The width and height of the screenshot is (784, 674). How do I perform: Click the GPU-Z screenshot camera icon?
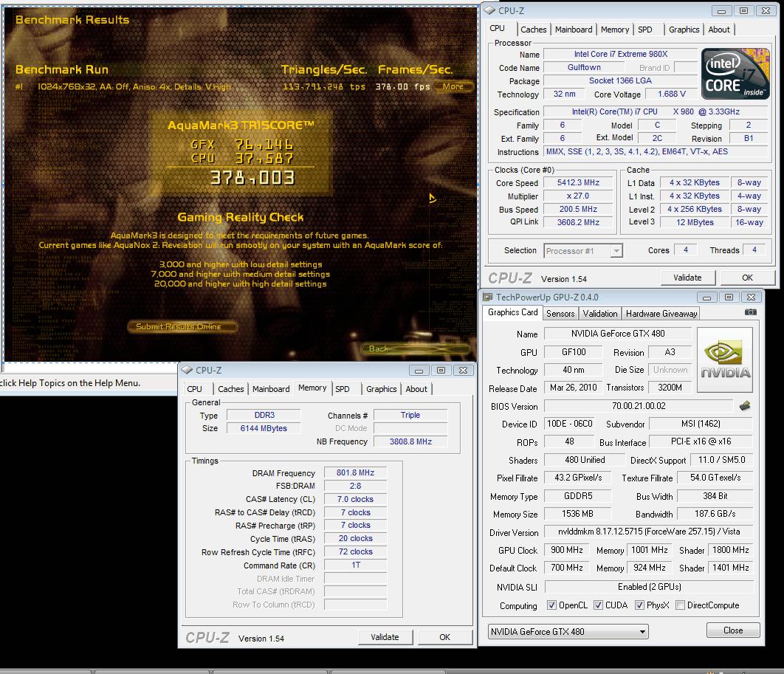(750, 312)
